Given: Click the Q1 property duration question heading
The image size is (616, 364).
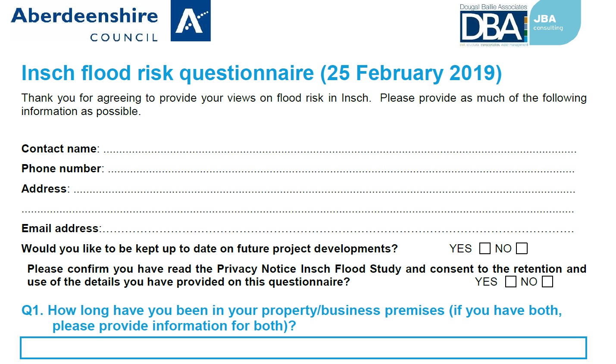Looking at the screenshot, I should coord(291,318).
